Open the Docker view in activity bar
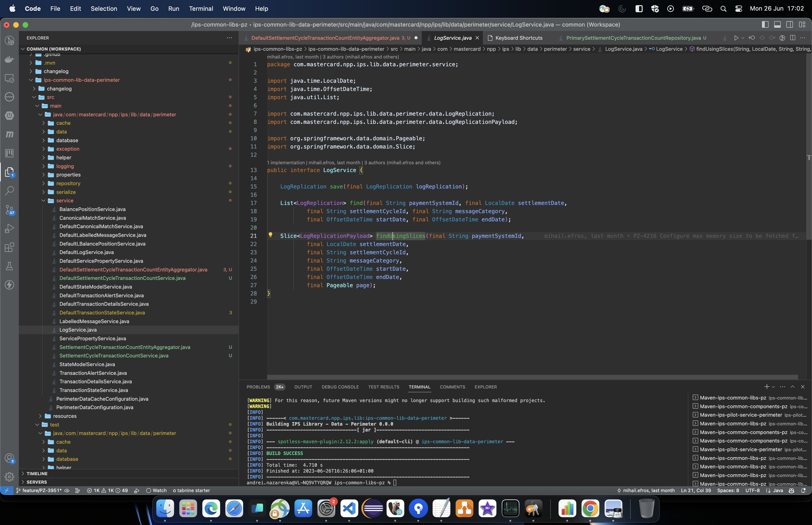The image size is (812, 525). tap(10, 59)
